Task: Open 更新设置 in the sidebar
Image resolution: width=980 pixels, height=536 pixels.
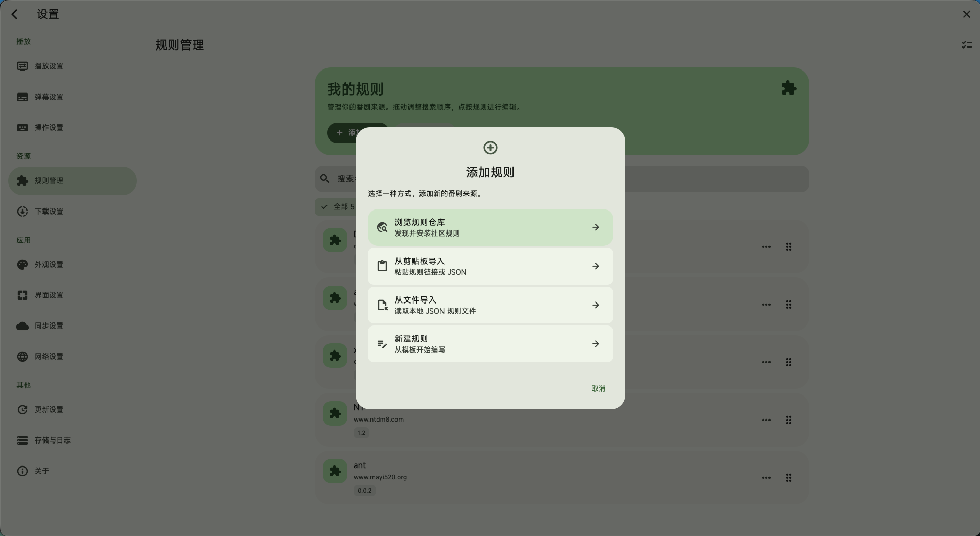Action: 73,410
